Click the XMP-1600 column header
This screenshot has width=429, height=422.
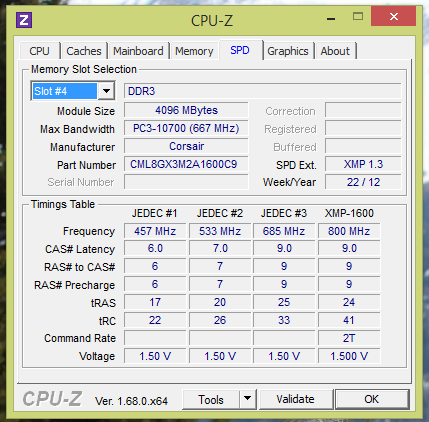tap(349, 213)
